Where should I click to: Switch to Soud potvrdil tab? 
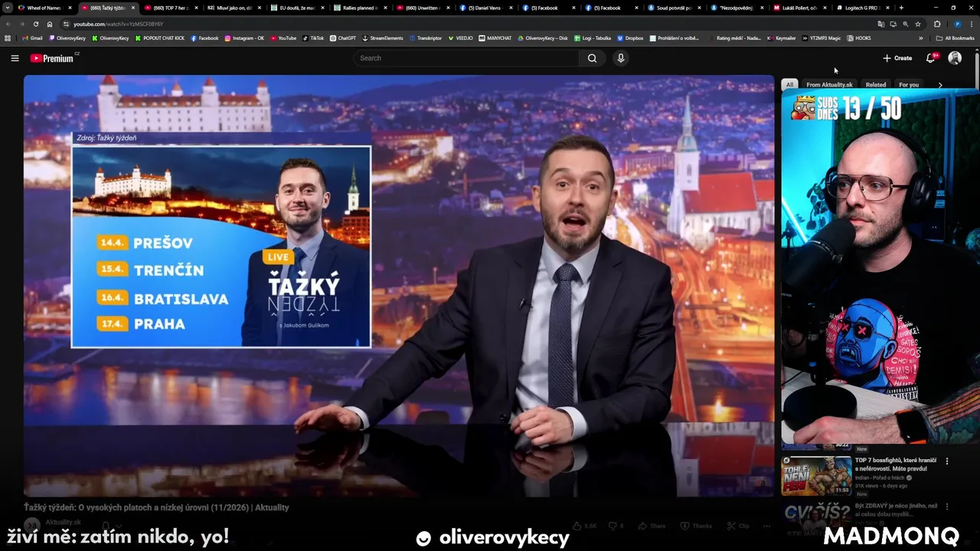click(672, 8)
